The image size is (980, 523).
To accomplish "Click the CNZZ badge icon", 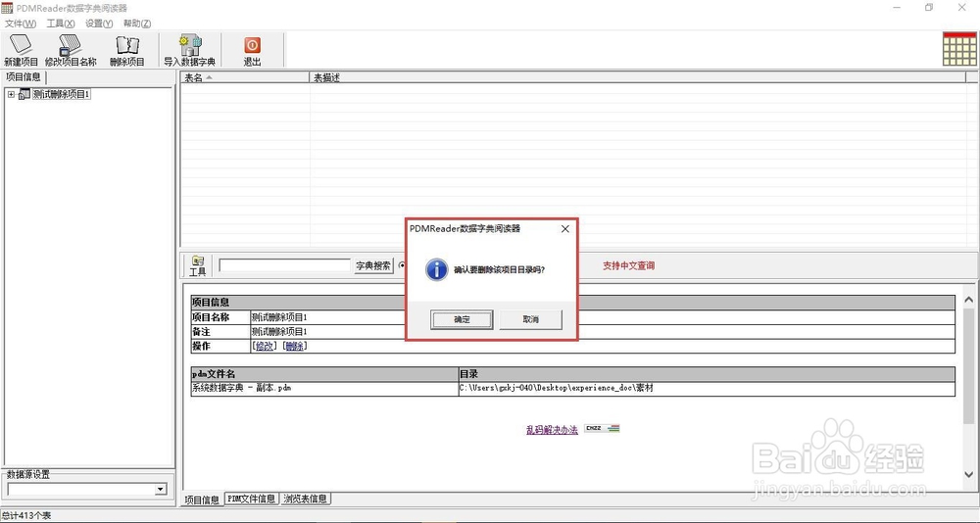I will click(602, 429).
